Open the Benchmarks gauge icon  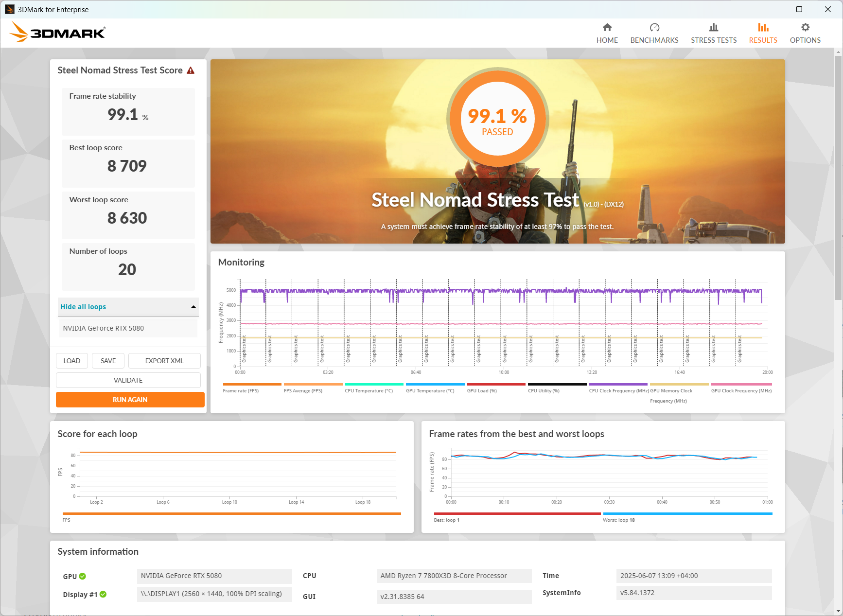(x=654, y=27)
